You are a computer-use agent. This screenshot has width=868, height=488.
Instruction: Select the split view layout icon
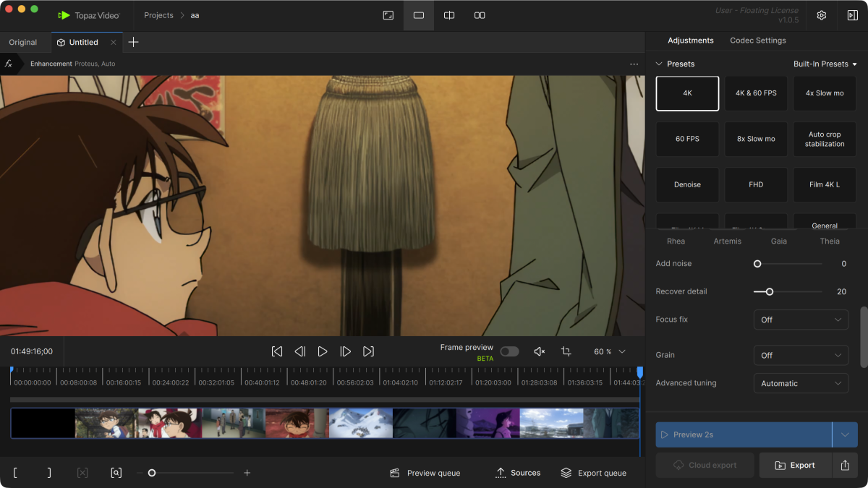449,15
